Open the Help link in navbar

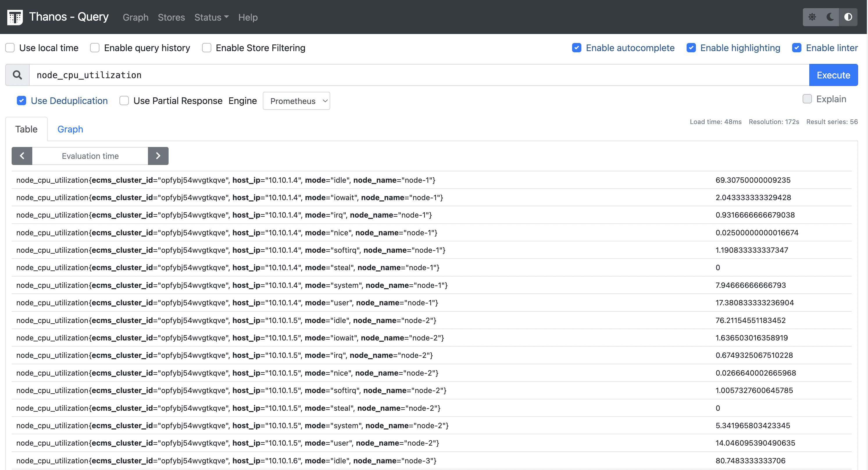tap(248, 17)
